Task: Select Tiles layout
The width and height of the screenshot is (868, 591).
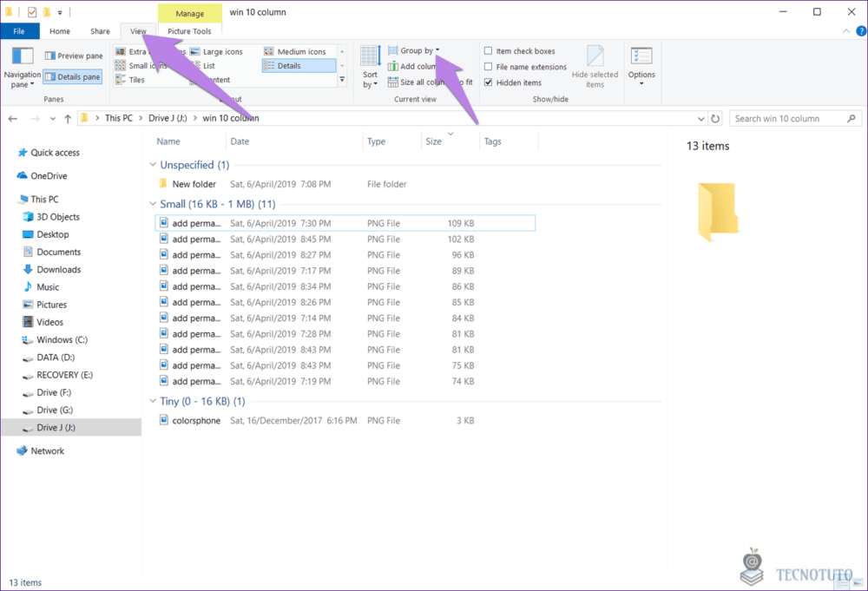Action: click(129, 80)
